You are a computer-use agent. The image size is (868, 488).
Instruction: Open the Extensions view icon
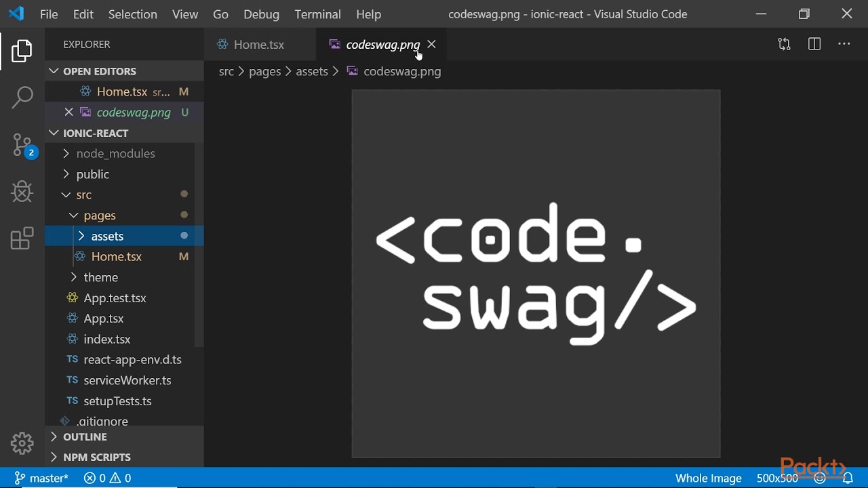[22, 239]
